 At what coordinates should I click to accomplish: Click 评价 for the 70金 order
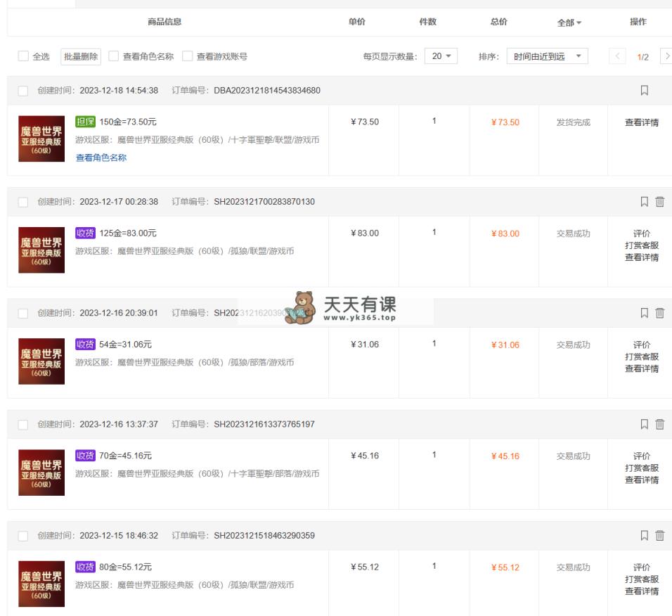(x=642, y=456)
